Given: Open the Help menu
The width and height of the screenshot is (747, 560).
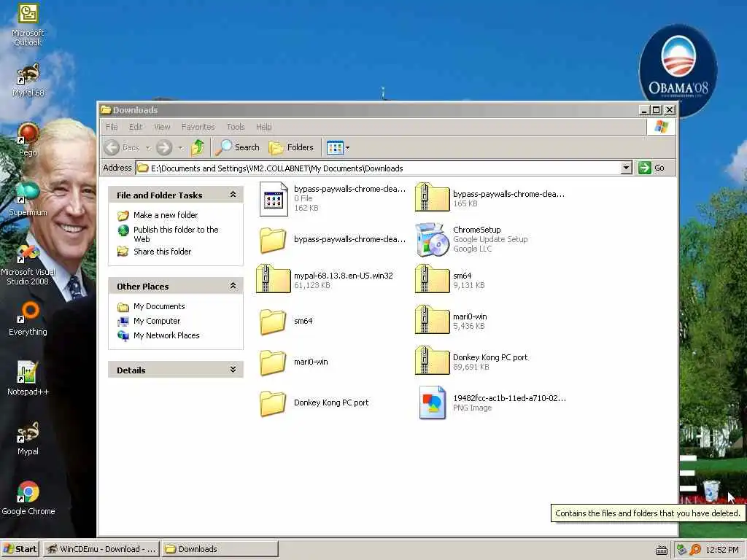Looking at the screenshot, I should 263,127.
